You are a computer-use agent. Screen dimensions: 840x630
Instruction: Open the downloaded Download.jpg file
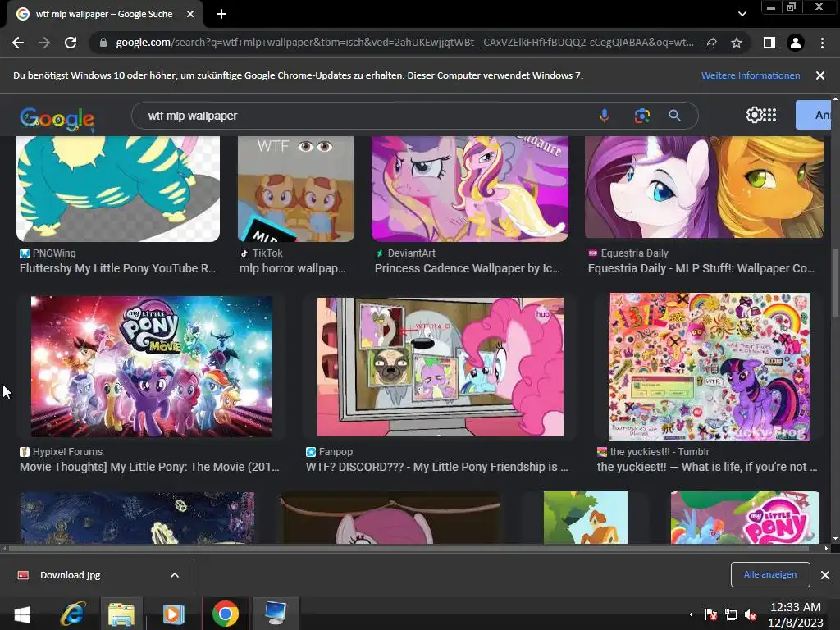71,575
